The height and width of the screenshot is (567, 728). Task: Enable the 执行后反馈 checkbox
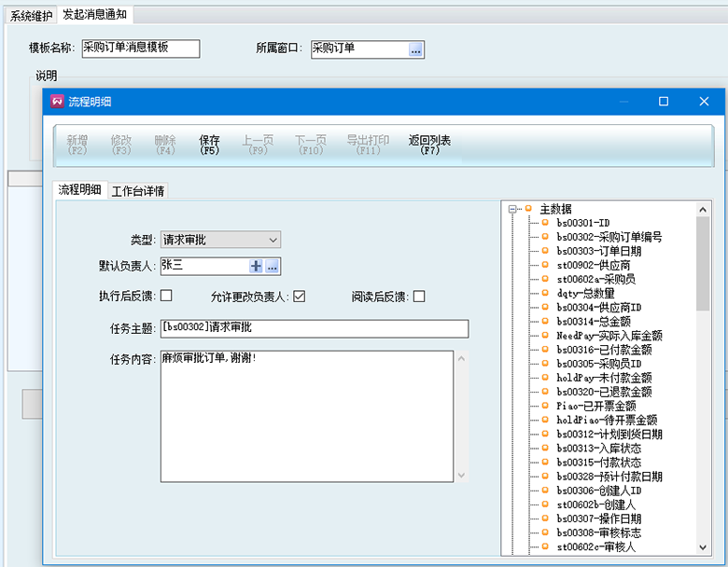166,297
